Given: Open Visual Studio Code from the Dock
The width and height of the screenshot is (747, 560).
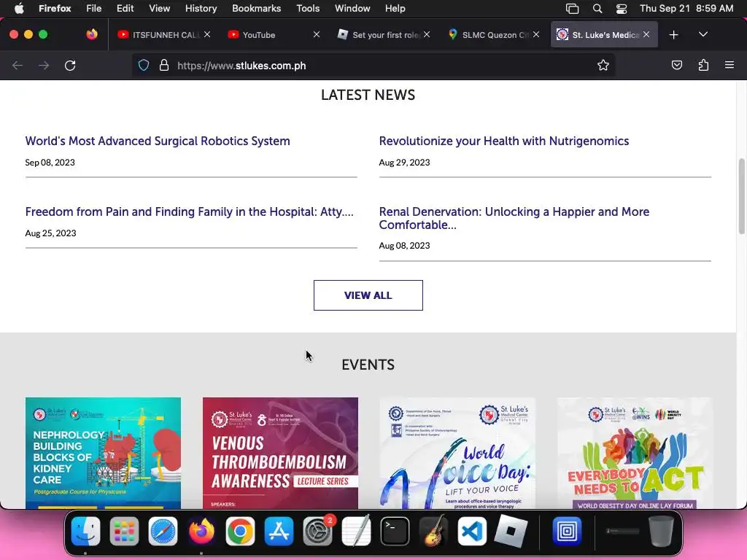Looking at the screenshot, I should click(472, 531).
